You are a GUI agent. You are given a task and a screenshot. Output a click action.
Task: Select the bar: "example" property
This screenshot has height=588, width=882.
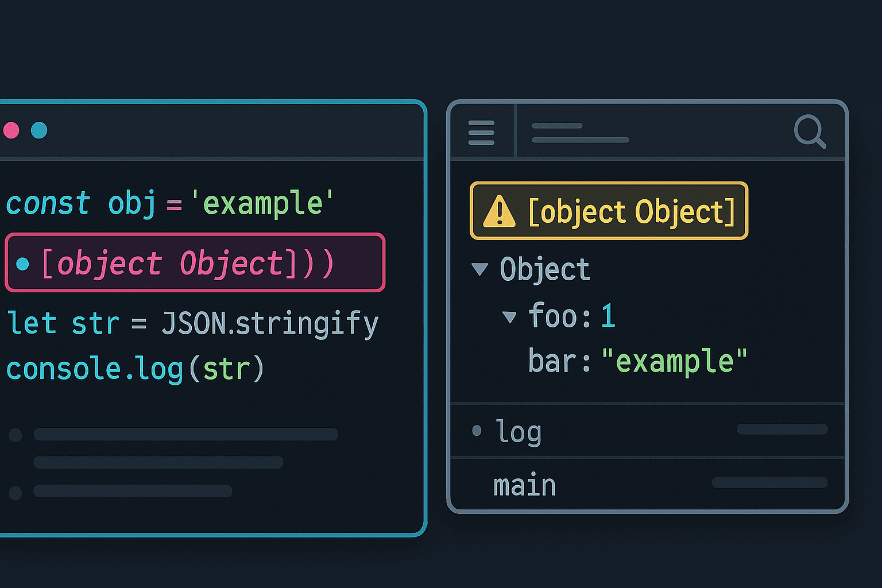tap(637, 362)
